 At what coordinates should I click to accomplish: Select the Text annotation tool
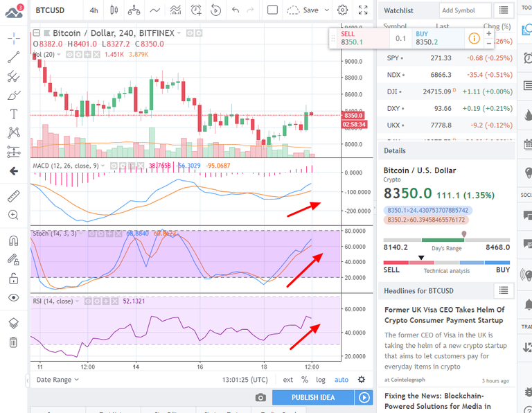[x=14, y=114]
